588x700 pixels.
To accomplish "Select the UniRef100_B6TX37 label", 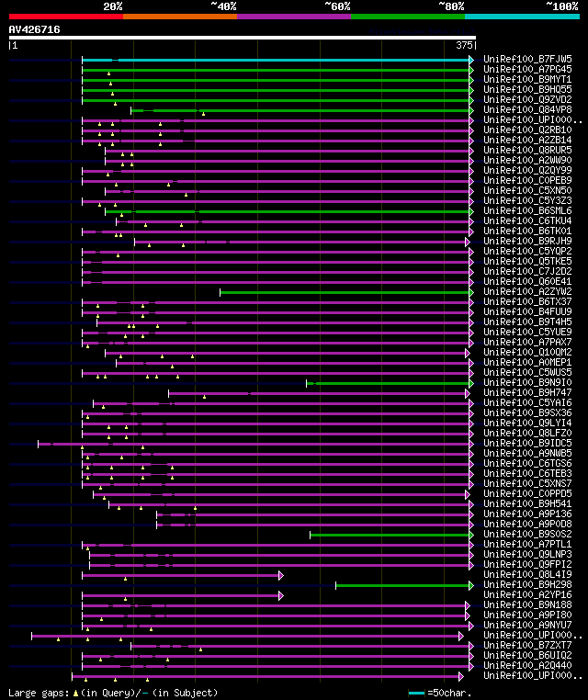I will click(527, 301).
